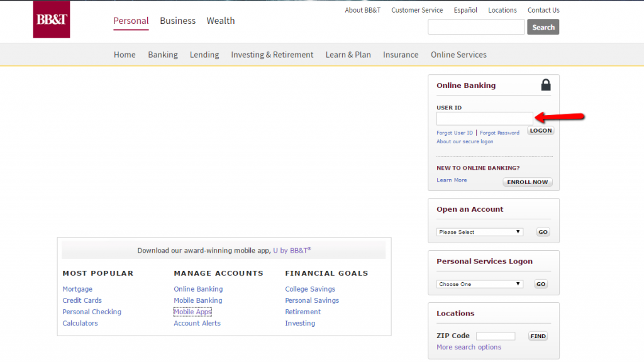The width and height of the screenshot is (644, 362).
Task: Switch to the Business tab
Action: tap(177, 21)
